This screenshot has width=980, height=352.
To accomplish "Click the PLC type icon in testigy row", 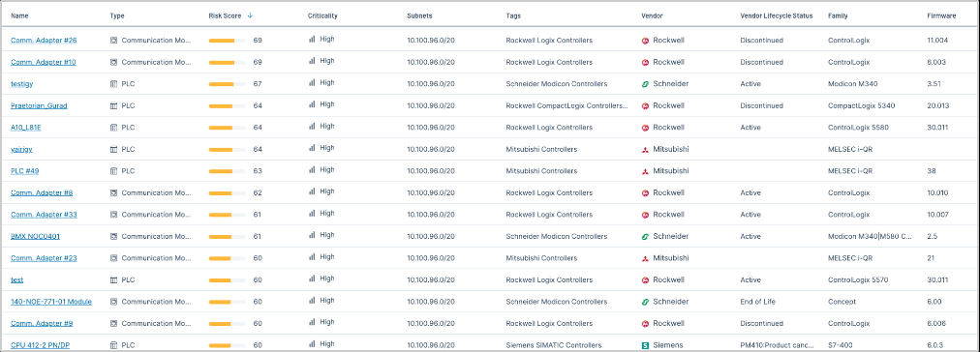I will tap(113, 83).
